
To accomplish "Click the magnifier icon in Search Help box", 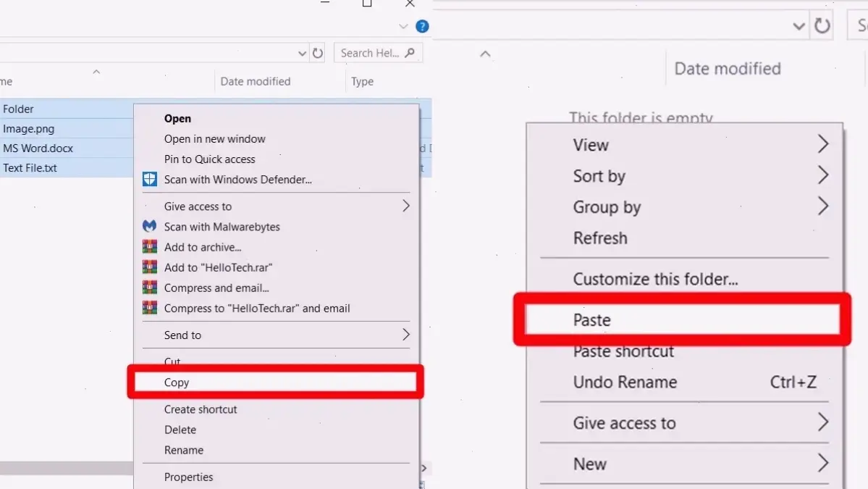I will pos(410,52).
